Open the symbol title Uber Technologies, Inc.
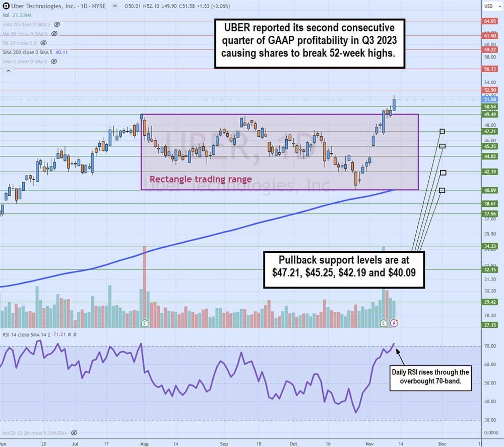The height and width of the screenshot is (447, 504). [44, 6]
